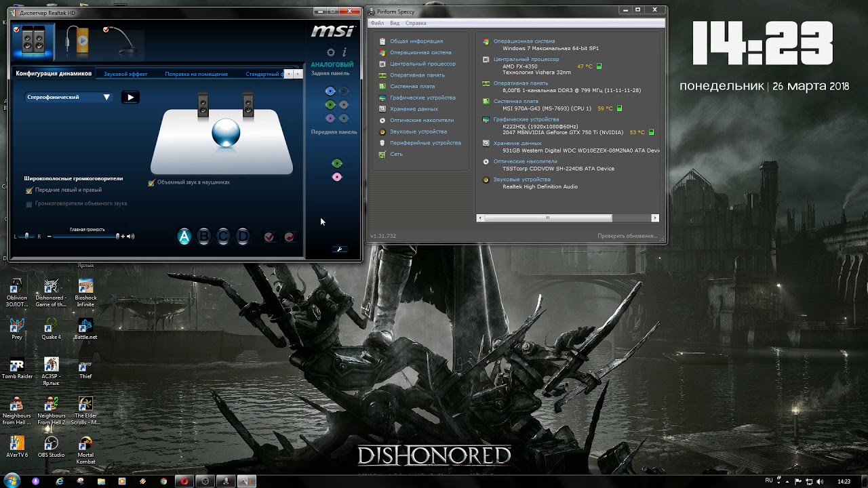Select preset A button
This screenshot has height=488, width=868.
coord(184,237)
